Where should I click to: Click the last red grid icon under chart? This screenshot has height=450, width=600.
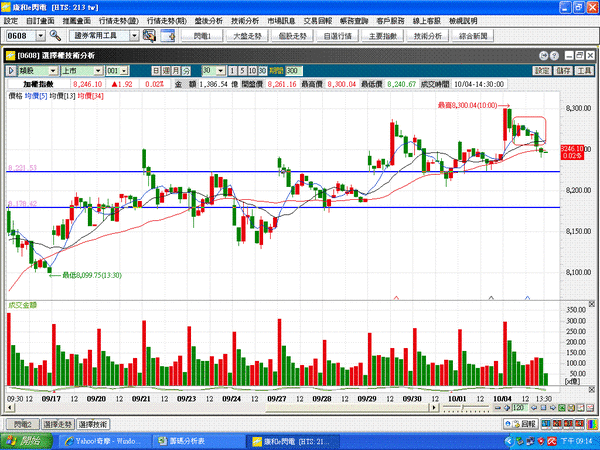(x=590, y=408)
